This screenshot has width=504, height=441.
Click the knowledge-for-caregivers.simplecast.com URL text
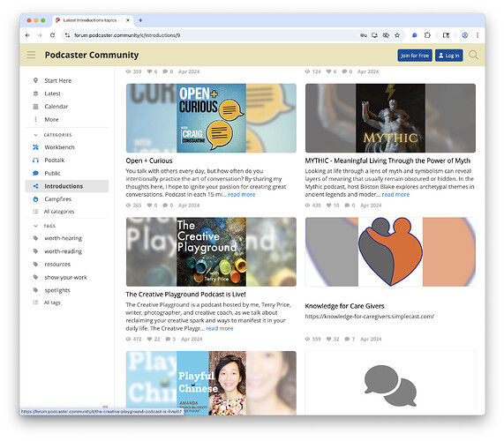point(369,317)
